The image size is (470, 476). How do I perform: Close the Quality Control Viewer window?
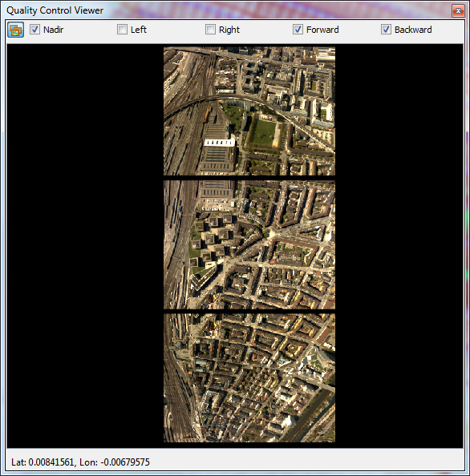tap(458, 11)
